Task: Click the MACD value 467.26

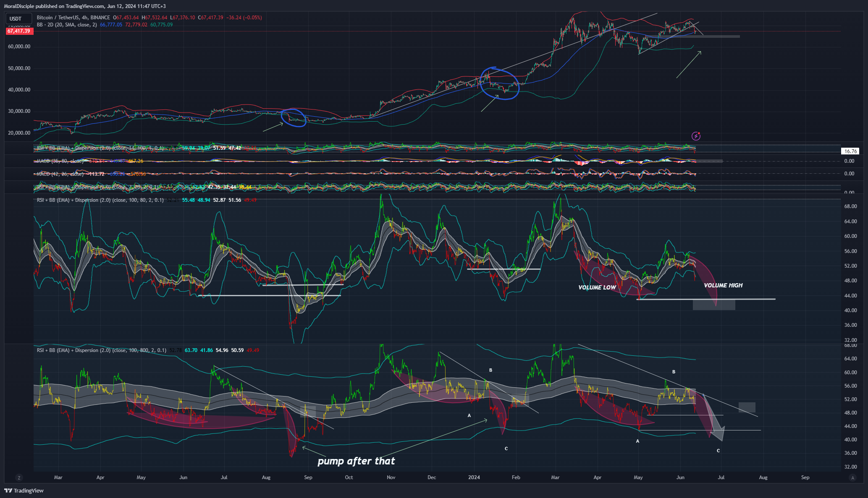Action: [x=136, y=161]
